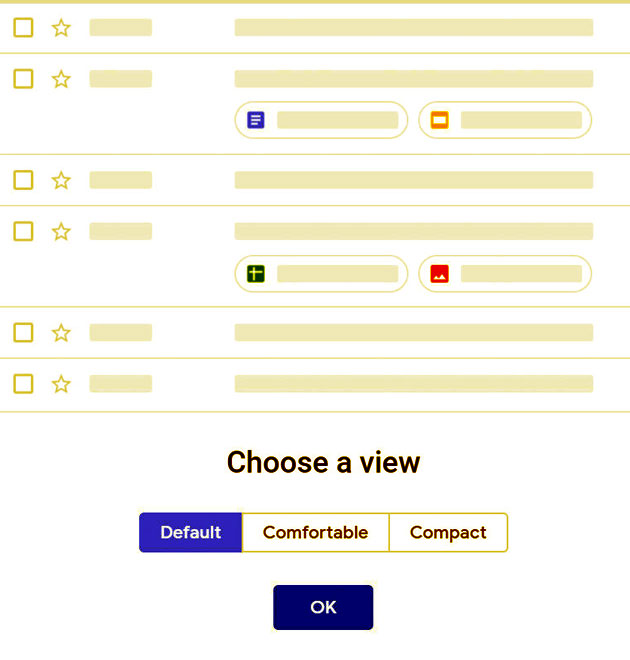Check the third email row checkbox
630x660 pixels.
click(23, 181)
